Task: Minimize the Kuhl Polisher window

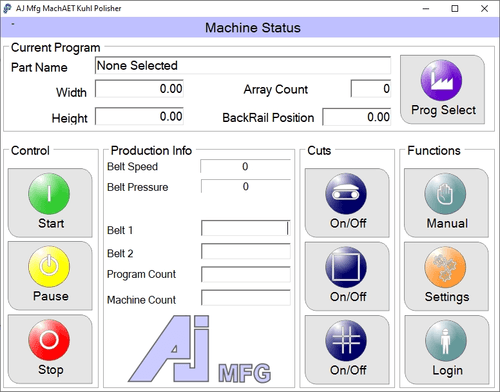Action: [426, 9]
